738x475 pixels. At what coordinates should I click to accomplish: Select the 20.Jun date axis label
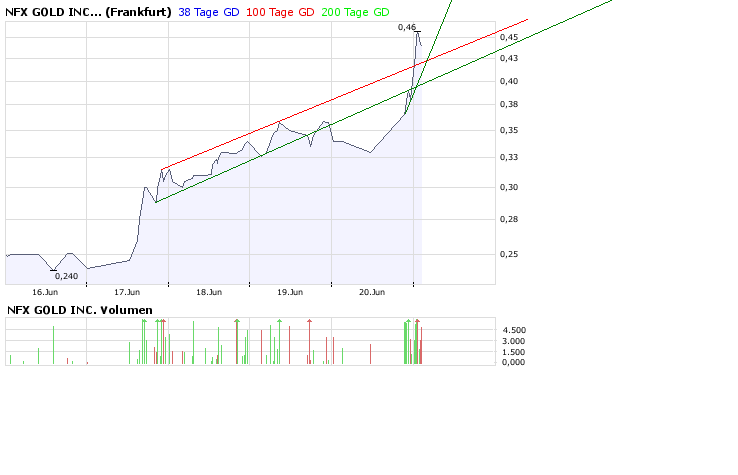372,292
